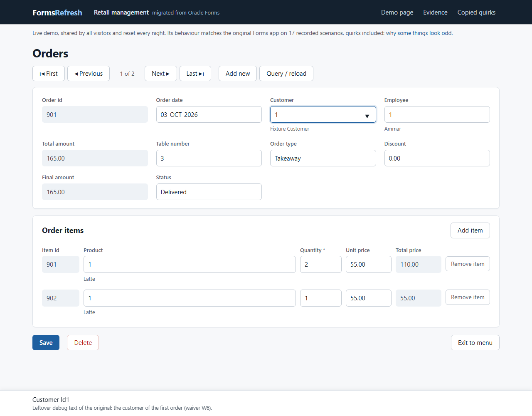Image resolution: width=532 pixels, height=416 pixels.
Task: Click the Discount field
Action: click(x=437, y=158)
